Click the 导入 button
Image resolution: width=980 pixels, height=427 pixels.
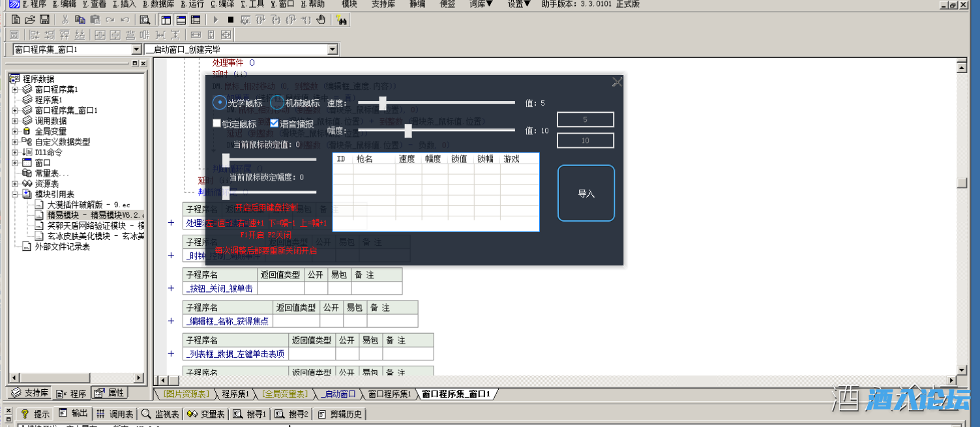pyautogui.click(x=586, y=194)
